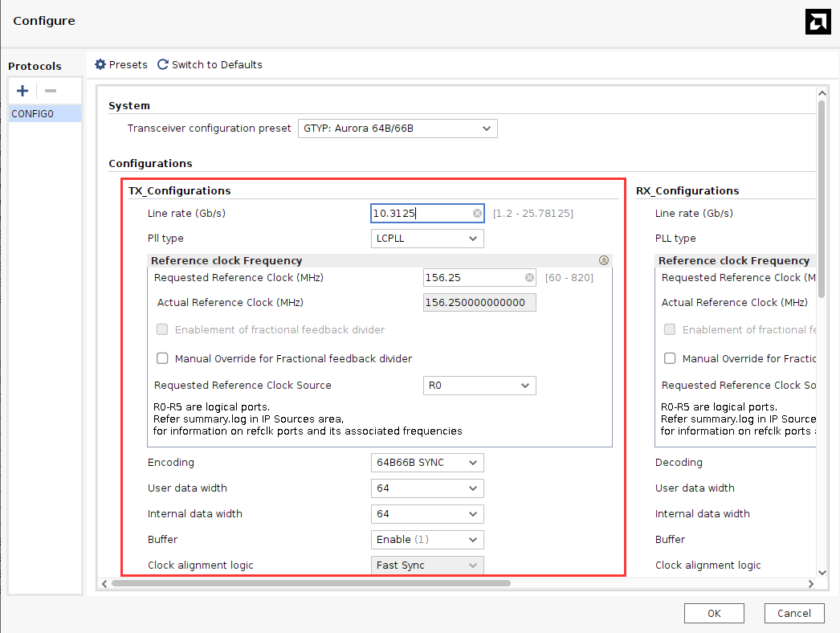Open the TX Buffer dropdown
This screenshot has width=840, height=633.
427,540
